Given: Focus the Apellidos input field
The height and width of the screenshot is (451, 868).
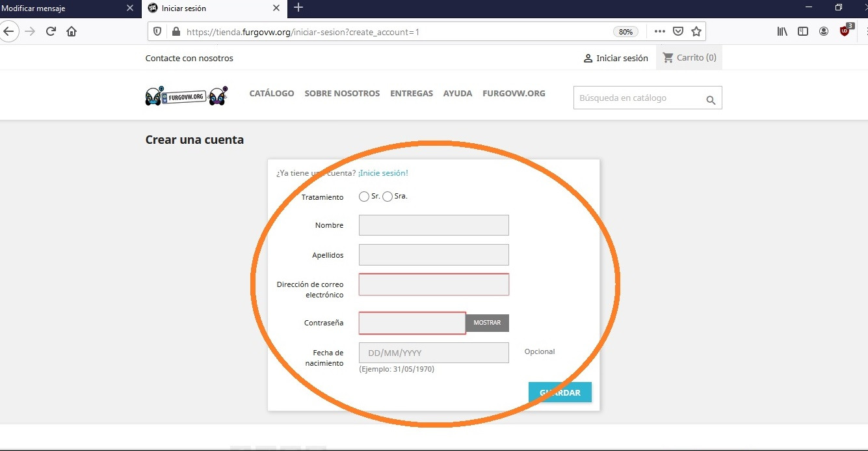Looking at the screenshot, I should tap(434, 255).
